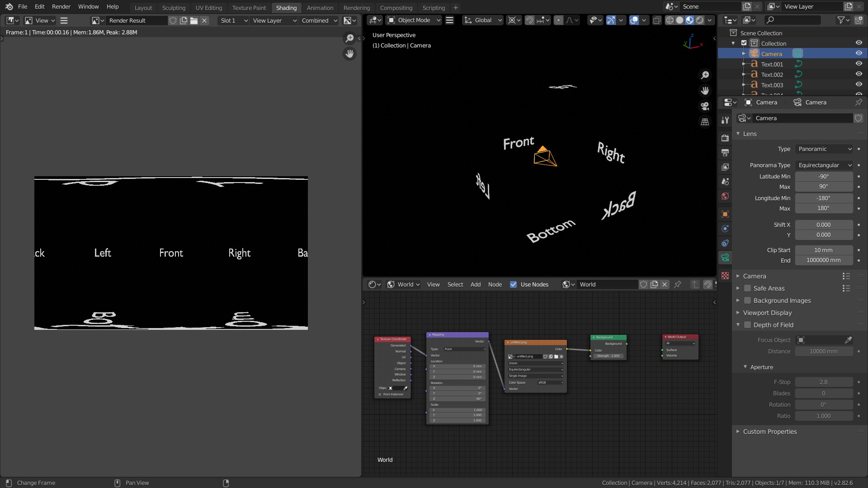The width and height of the screenshot is (868, 488).
Task: Open the Panorama Type dropdown
Action: (x=824, y=165)
